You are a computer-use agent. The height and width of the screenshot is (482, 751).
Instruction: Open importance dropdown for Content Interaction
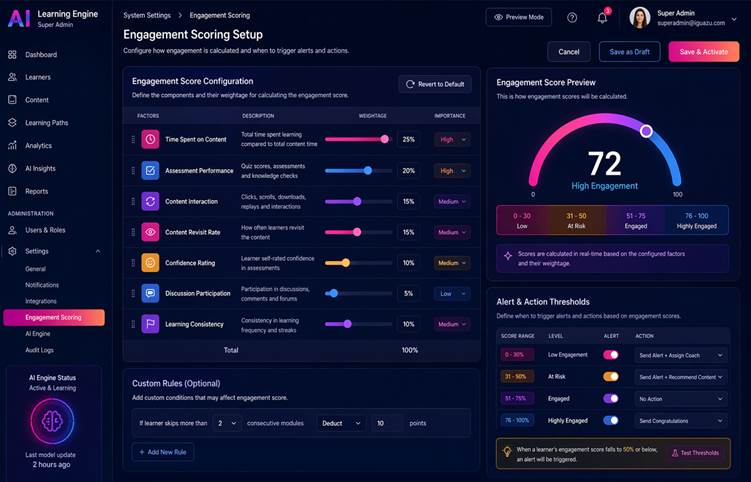452,201
